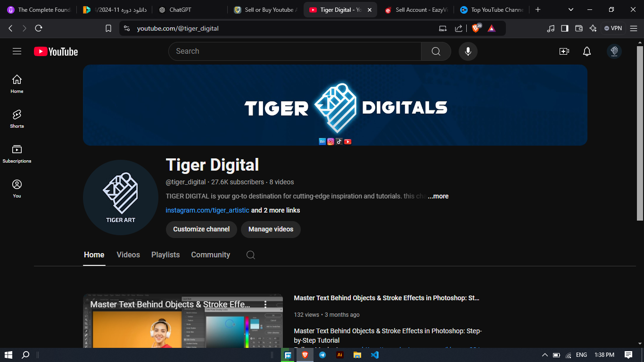This screenshot has height=362, width=644.
Task: Click into the YouTube search field
Action: (x=295, y=51)
